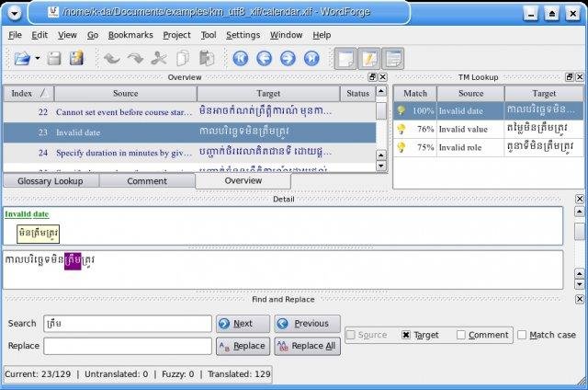Close the TM Lookup panel
This screenshot has width=588, height=390.
(x=580, y=77)
